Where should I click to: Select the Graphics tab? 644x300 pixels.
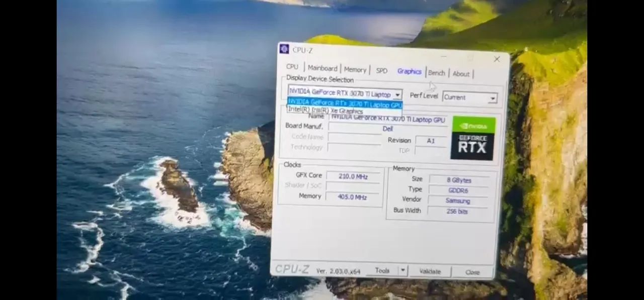[x=409, y=71]
